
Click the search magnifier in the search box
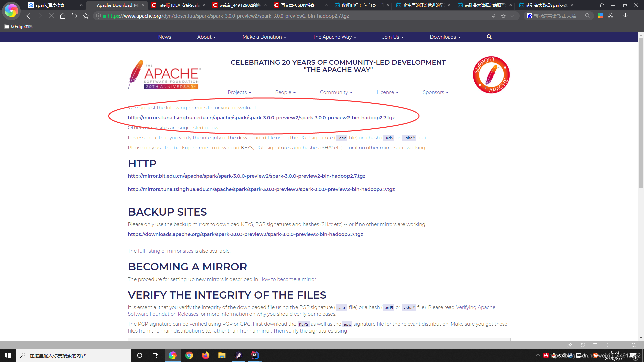pyautogui.click(x=587, y=16)
